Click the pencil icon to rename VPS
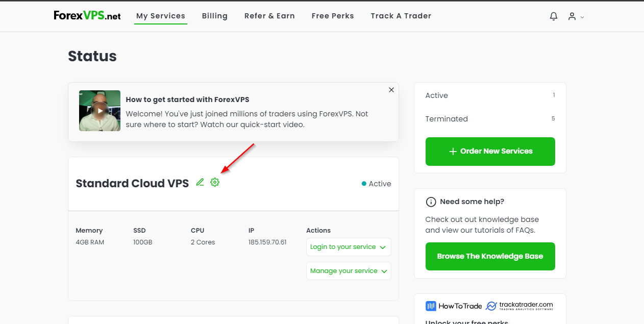The height and width of the screenshot is (324, 644). point(200,182)
